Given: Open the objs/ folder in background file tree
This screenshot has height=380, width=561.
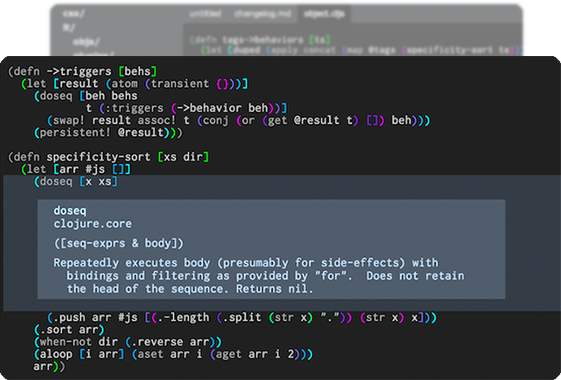Looking at the screenshot, I should click(87, 42).
